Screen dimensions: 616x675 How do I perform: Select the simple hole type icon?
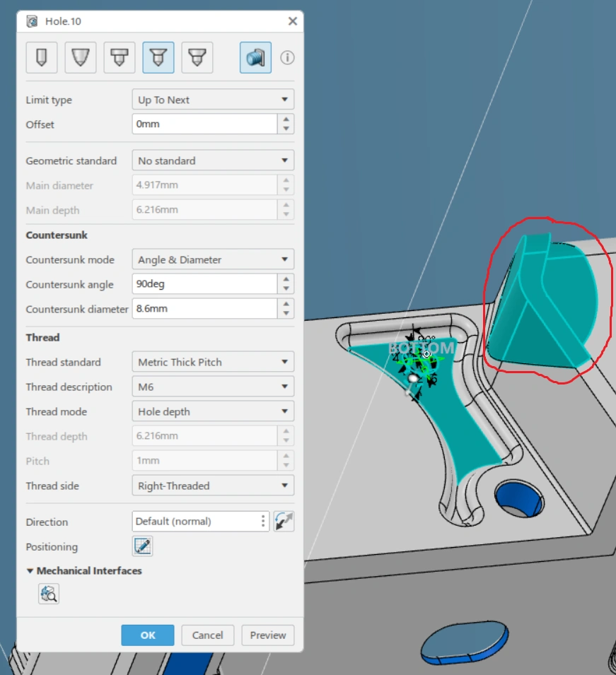(42, 57)
